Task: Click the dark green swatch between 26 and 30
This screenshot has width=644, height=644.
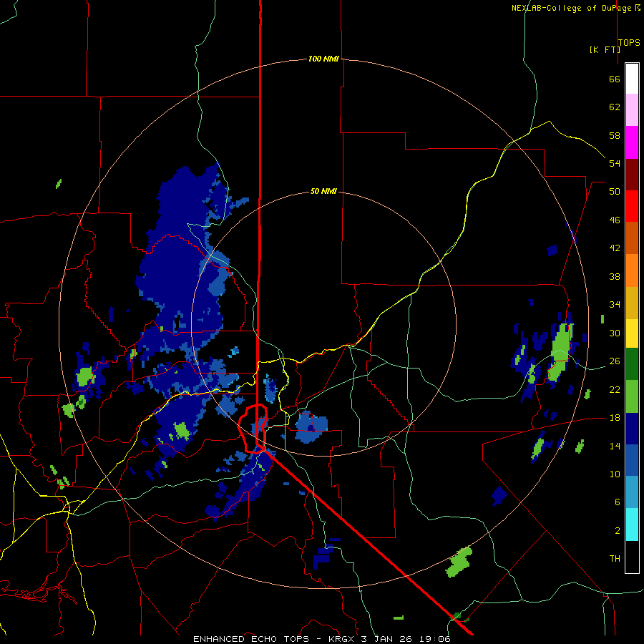Action: coord(632,364)
